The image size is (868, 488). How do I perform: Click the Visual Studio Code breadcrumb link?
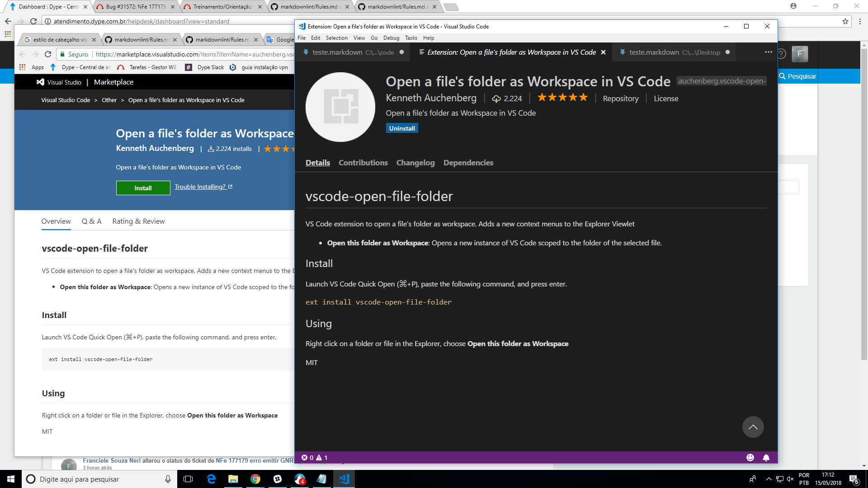coord(66,100)
